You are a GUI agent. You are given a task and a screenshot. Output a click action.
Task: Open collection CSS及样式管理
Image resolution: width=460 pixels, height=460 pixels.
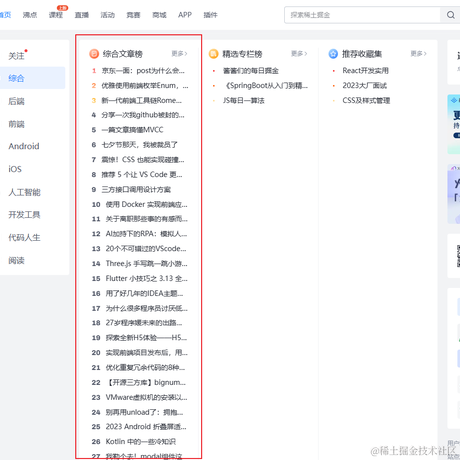(x=366, y=100)
